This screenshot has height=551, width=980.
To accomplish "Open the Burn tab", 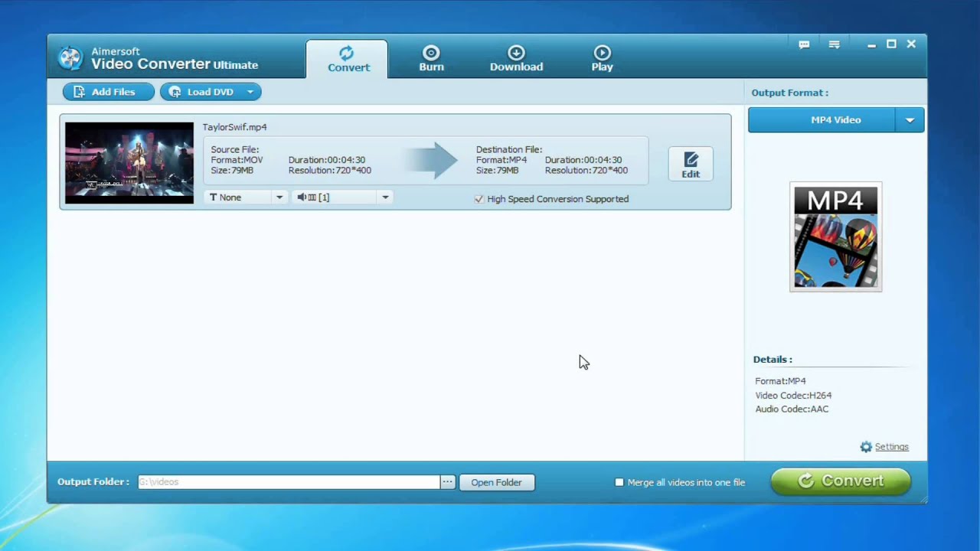I will click(431, 59).
